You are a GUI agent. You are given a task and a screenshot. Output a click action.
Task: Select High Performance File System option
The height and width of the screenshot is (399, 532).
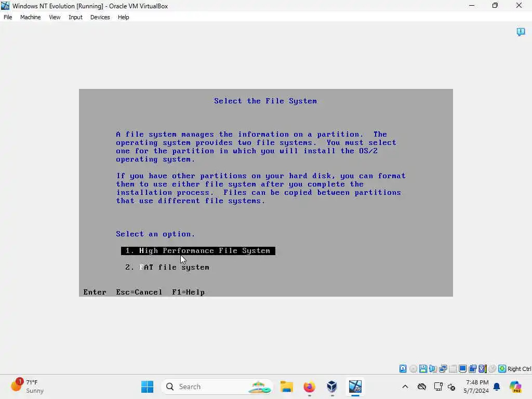pos(198,251)
